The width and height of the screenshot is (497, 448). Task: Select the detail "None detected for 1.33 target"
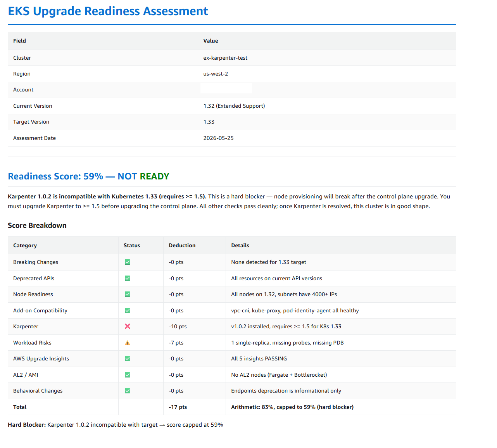(x=269, y=262)
